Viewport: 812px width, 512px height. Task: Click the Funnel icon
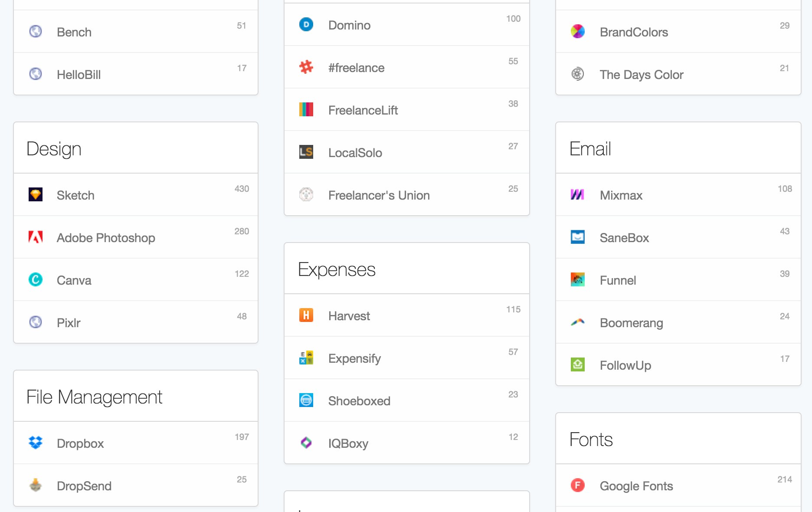point(578,279)
